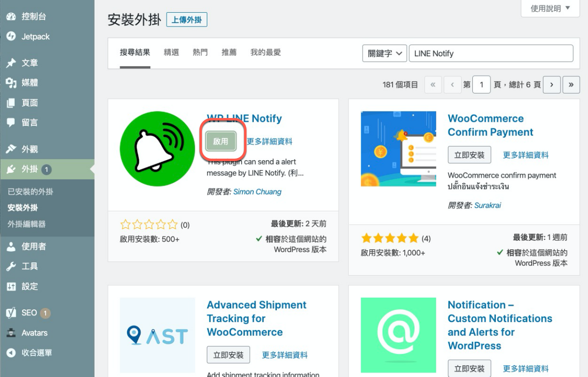Open the 控制台 dashboard icon
The height and width of the screenshot is (377, 588).
click(11, 17)
